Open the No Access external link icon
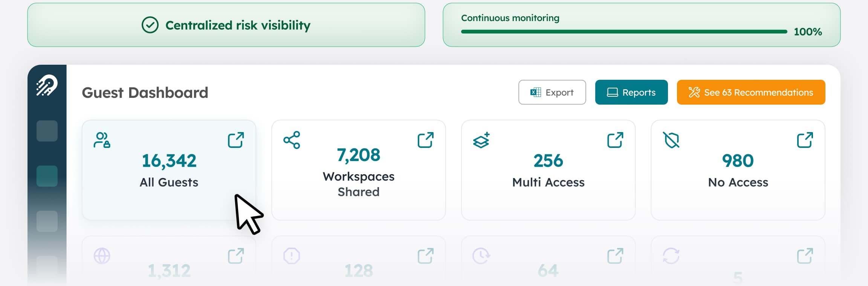This screenshot has height=286, width=868. 805,140
